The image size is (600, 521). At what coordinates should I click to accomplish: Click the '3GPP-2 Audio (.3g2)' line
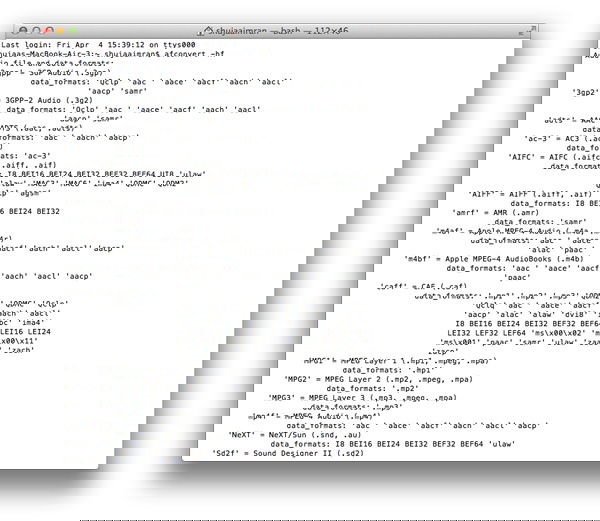47,100
